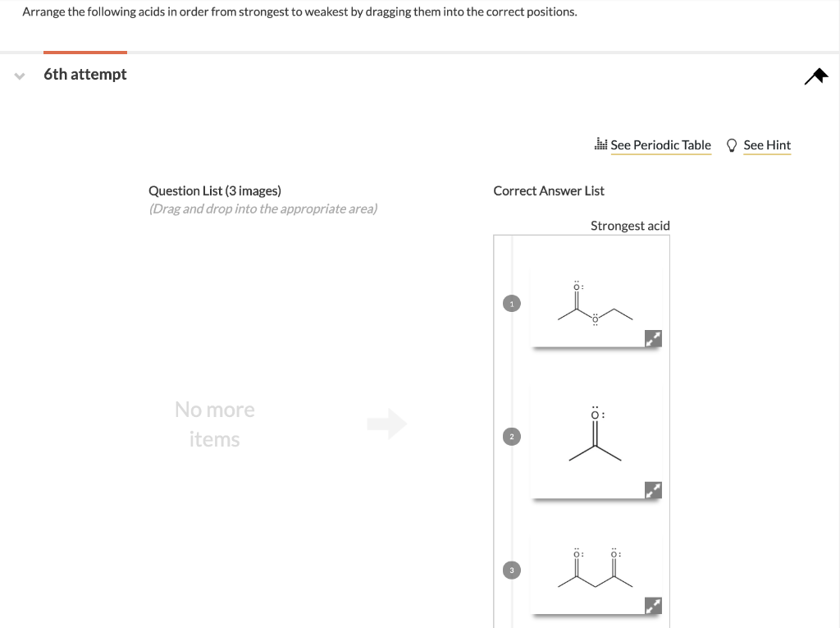
Task: Select position marker 1 in answer list
Action: click(x=511, y=303)
